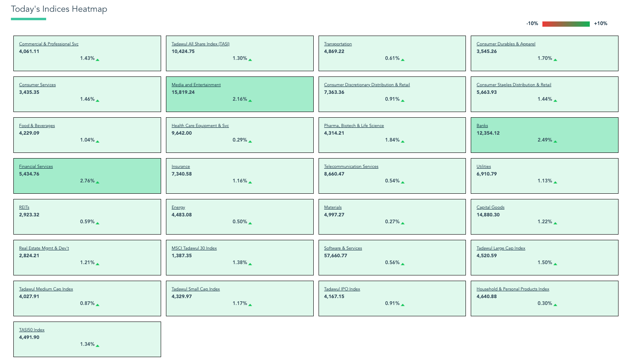The width and height of the screenshot is (627, 364).
Task: Click the up arrow next to Transportation 0.61%
Action: (x=403, y=60)
